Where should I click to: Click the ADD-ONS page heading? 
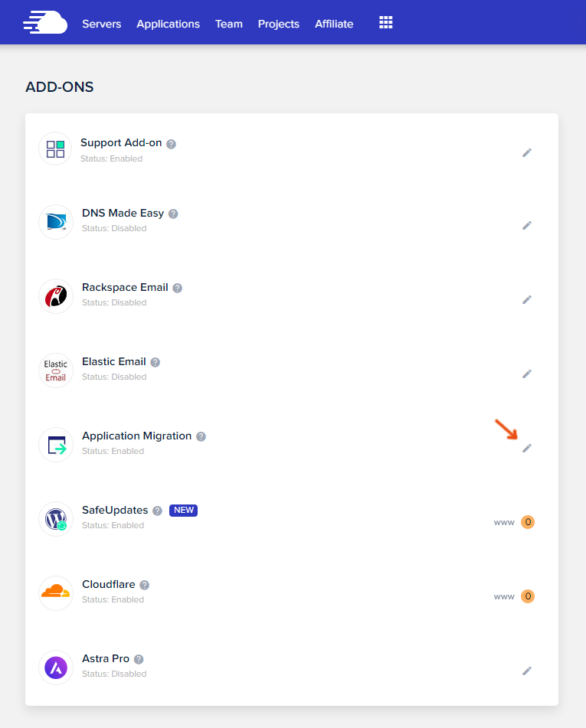[60, 87]
